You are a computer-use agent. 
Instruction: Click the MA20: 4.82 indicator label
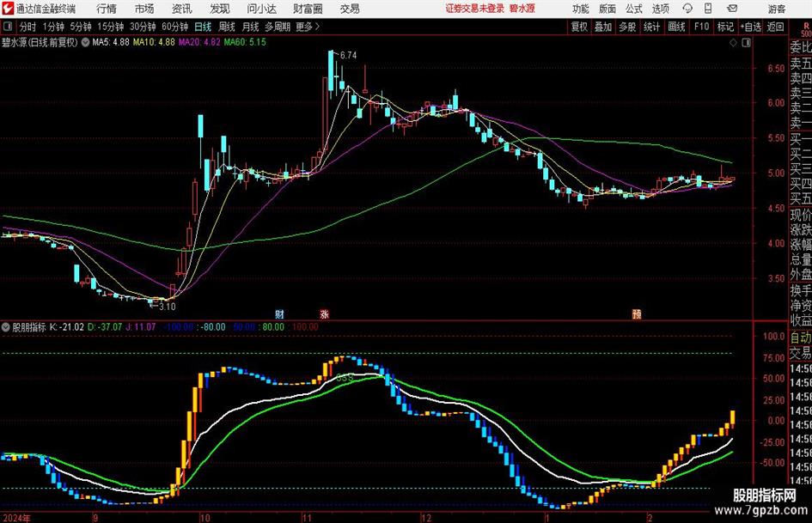pyautogui.click(x=199, y=42)
